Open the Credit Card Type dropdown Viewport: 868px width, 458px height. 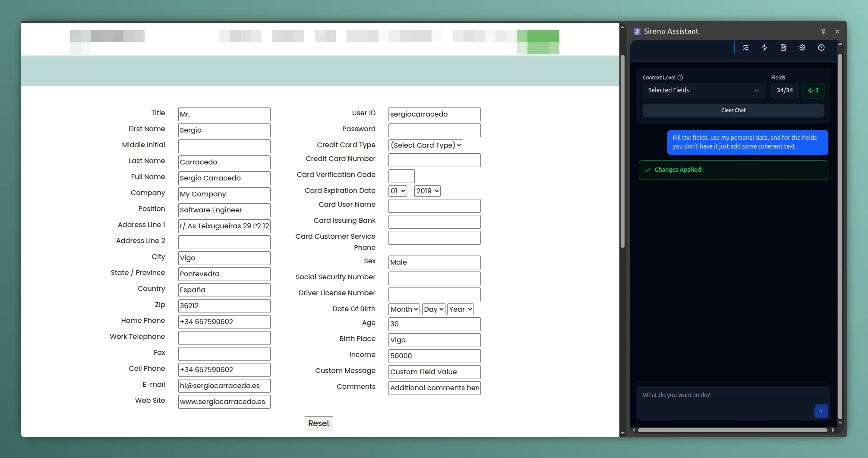click(426, 145)
